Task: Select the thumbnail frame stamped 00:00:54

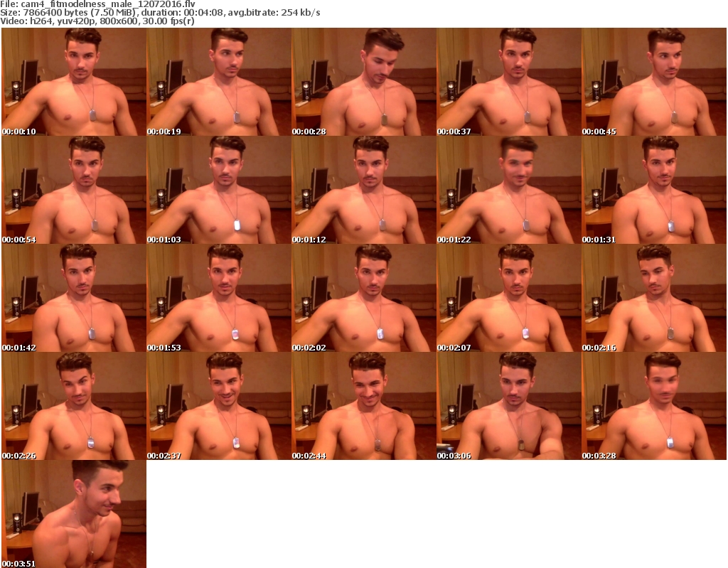Action: point(74,190)
